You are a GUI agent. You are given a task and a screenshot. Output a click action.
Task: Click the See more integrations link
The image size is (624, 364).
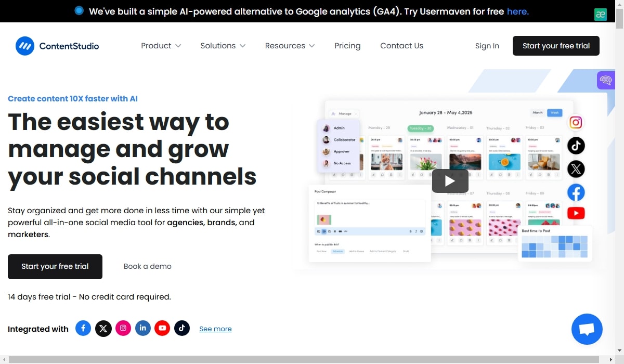click(x=215, y=329)
